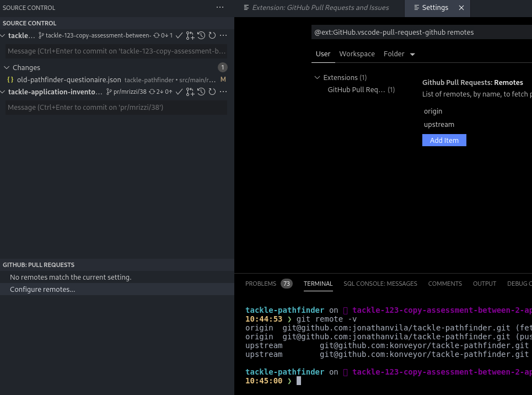Synchronize changes on pr/mrizzi/38 branch
Viewport: 532px width, 395px height.
pyautogui.click(x=160, y=92)
